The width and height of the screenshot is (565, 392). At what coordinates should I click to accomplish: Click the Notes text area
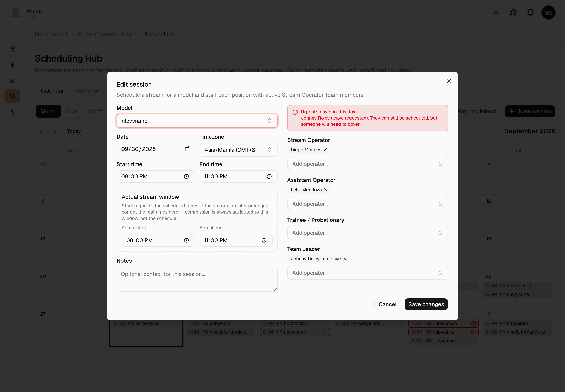click(197, 279)
